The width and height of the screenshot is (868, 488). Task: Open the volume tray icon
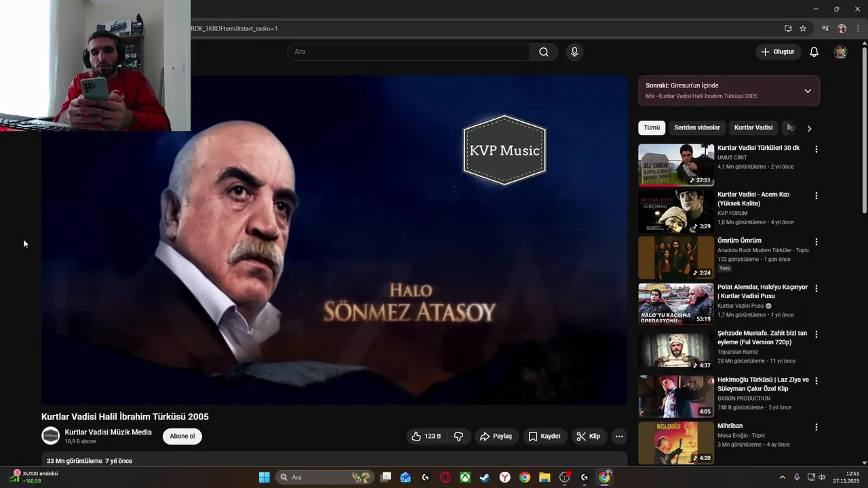(x=823, y=477)
